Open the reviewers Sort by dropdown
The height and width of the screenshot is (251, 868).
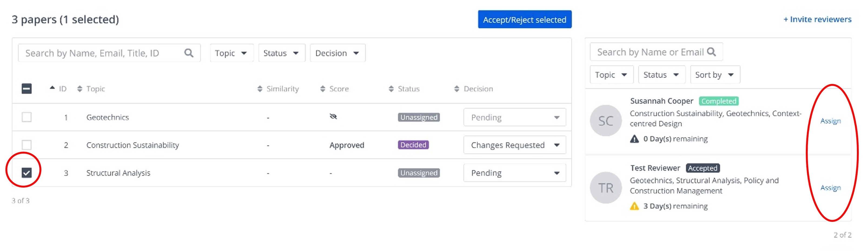click(715, 75)
